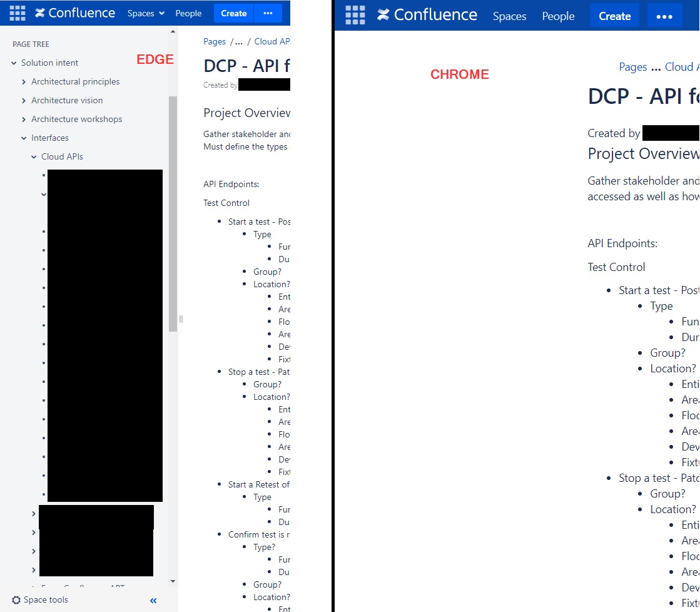Image resolution: width=700 pixels, height=612 pixels.
Task: Open more options ellipsis in Edge window
Action: (x=268, y=13)
